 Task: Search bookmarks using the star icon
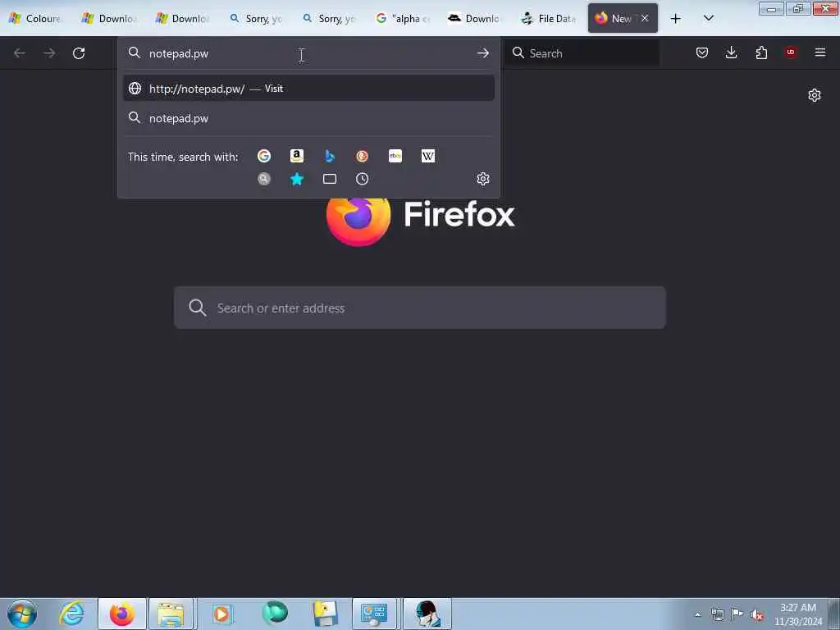point(296,179)
